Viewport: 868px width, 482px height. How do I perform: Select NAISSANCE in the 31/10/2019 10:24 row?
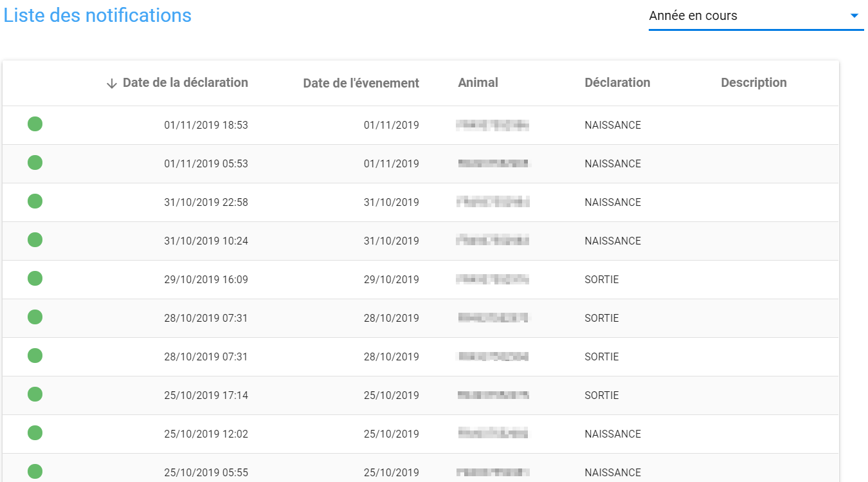613,241
